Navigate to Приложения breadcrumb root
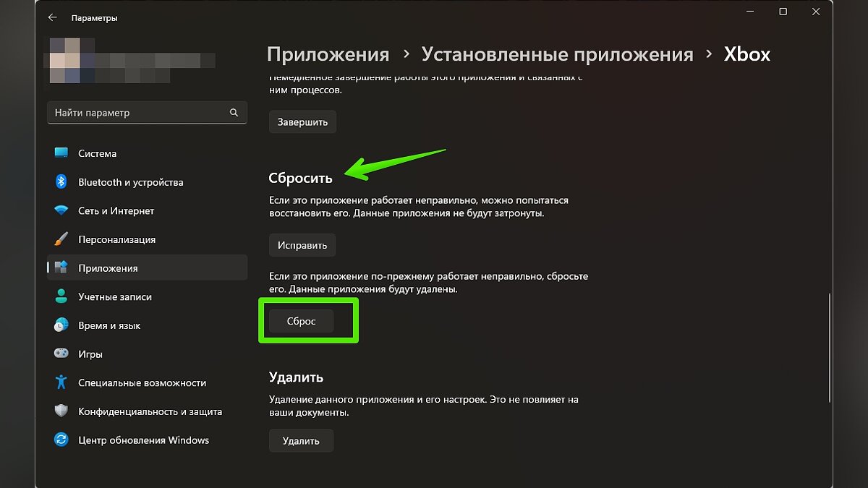This screenshot has width=868, height=488. coord(328,54)
